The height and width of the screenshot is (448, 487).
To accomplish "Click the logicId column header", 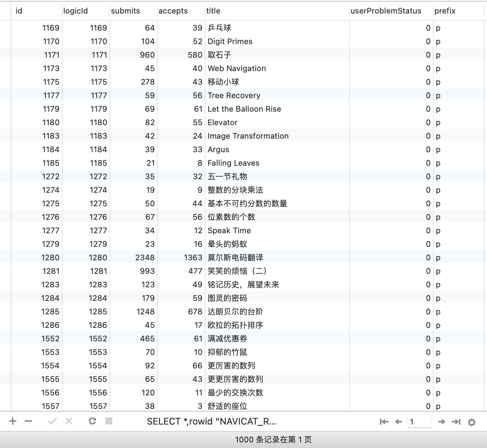I will coord(86,11).
